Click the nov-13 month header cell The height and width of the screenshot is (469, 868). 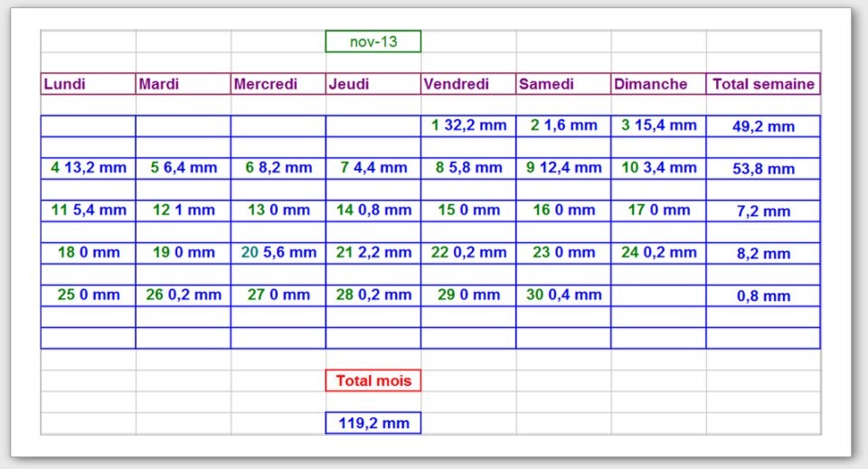tap(373, 42)
